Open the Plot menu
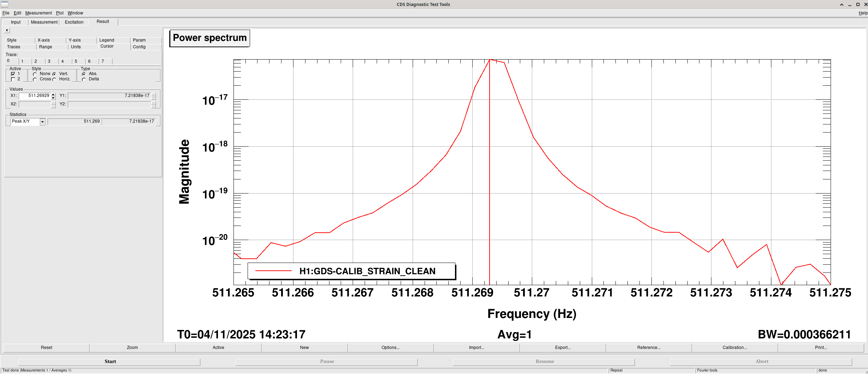The height and width of the screenshot is (374, 868). (x=60, y=13)
